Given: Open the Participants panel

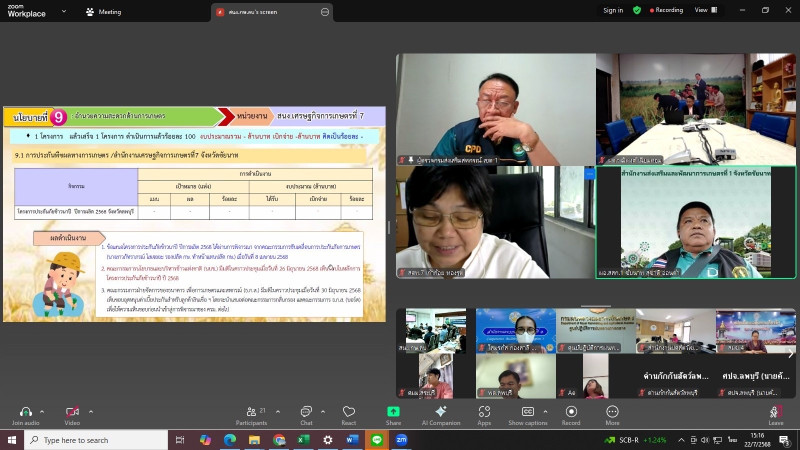Looking at the screenshot, I should pyautogui.click(x=251, y=412).
